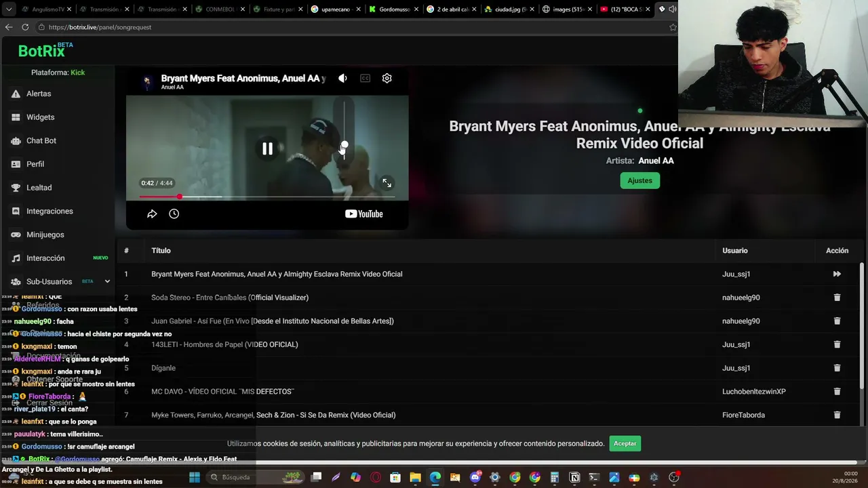Click the Título column header
This screenshot has width=868, height=488.
coord(161,251)
